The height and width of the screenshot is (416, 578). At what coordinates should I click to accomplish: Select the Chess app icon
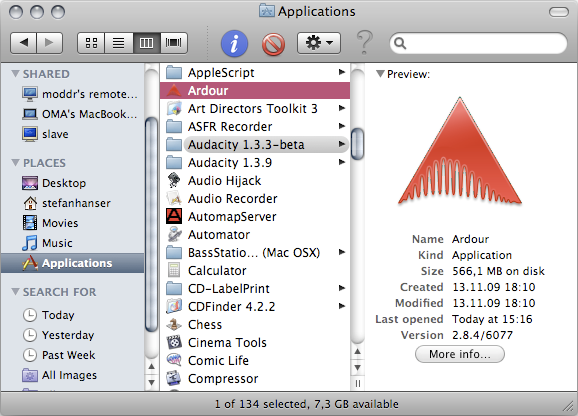coord(174,324)
